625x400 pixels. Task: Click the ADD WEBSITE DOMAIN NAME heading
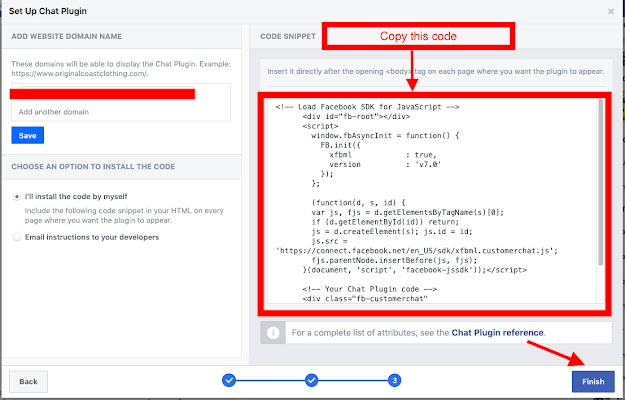click(x=67, y=36)
